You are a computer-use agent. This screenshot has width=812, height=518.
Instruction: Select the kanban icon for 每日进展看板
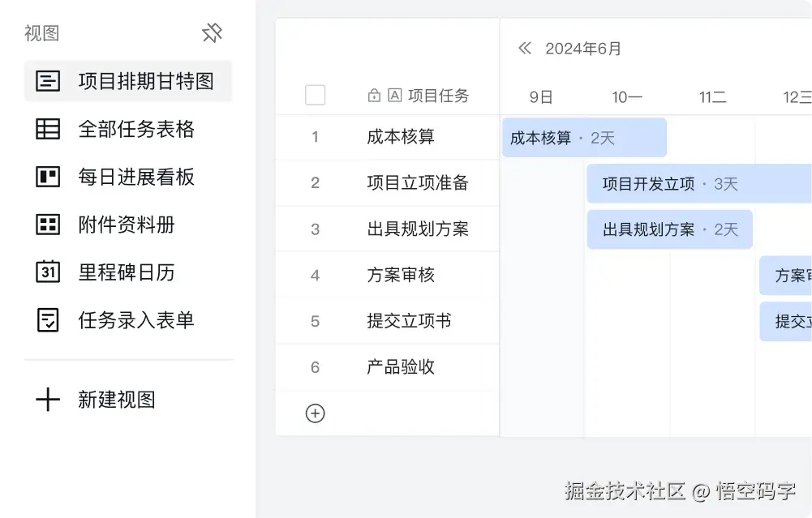pos(49,177)
